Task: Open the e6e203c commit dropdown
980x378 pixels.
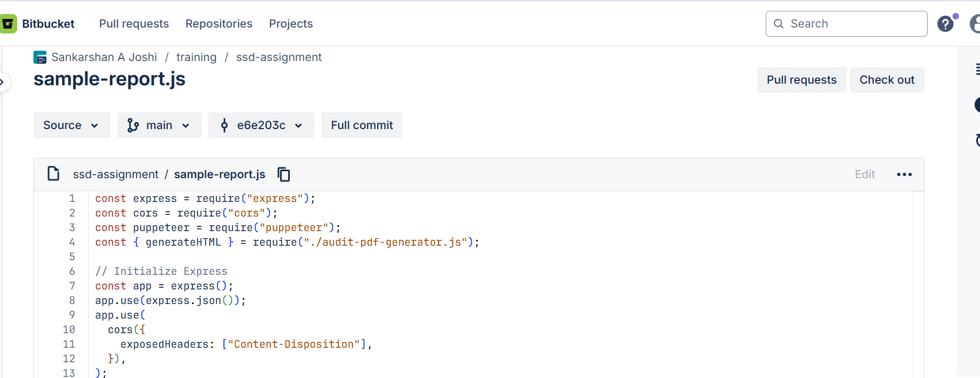Action: click(261, 125)
